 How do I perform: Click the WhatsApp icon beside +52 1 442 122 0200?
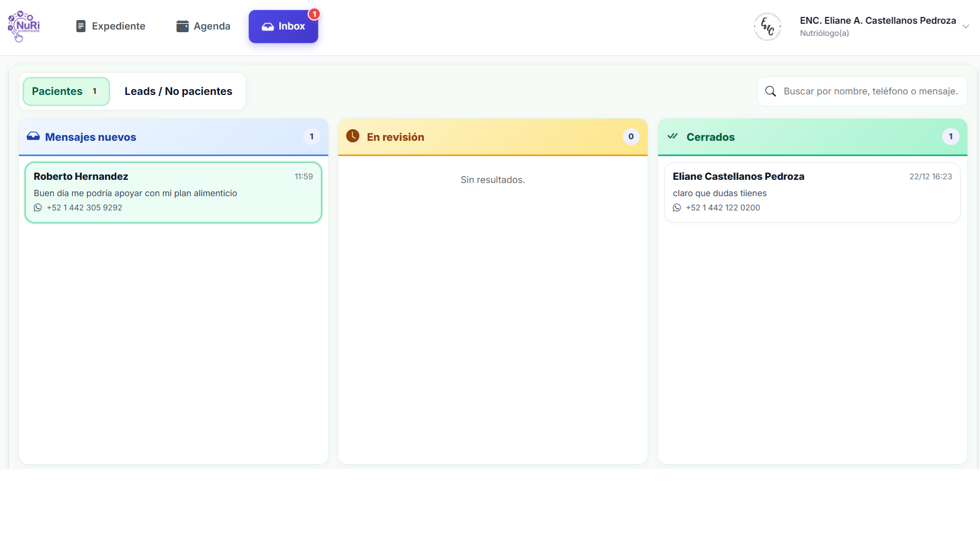[x=677, y=208]
